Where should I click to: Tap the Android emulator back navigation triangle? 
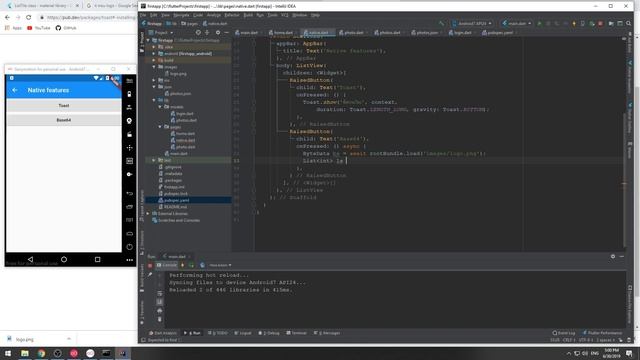[x=30, y=259]
